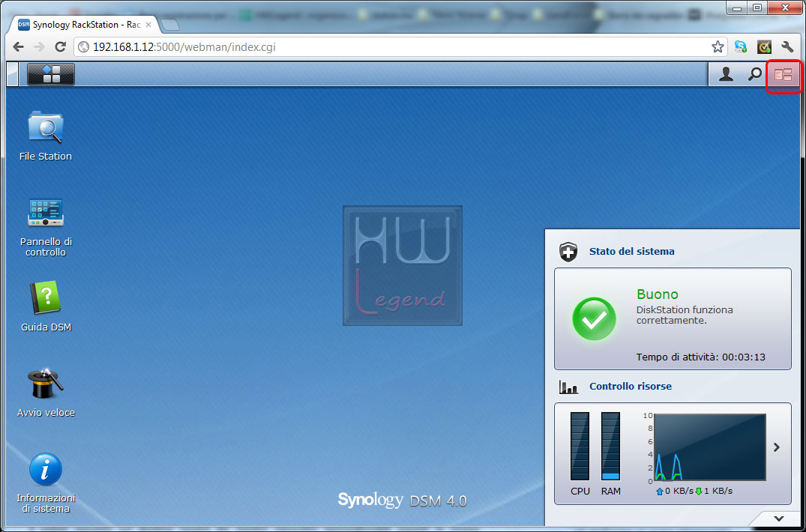The image size is (806, 532).
Task: Open Stato del sistema widget title
Action: (x=632, y=252)
